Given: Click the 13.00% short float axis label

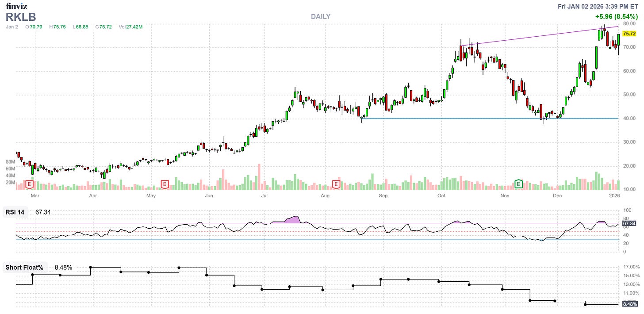Looking at the screenshot, I should point(631,284).
